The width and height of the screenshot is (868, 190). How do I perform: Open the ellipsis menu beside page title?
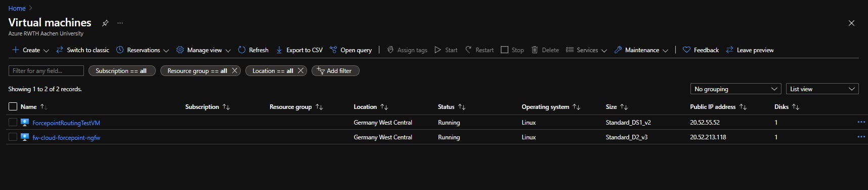pos(120,23)
